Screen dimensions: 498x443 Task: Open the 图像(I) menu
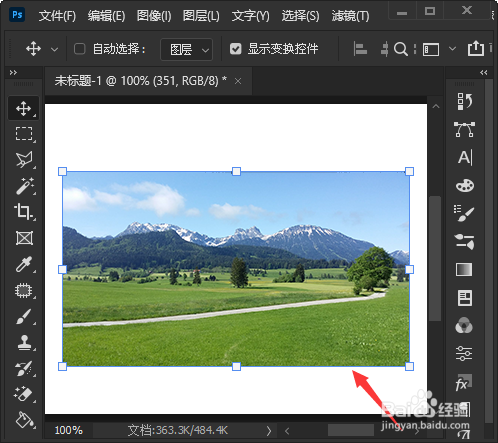click(x=154, y=16)
